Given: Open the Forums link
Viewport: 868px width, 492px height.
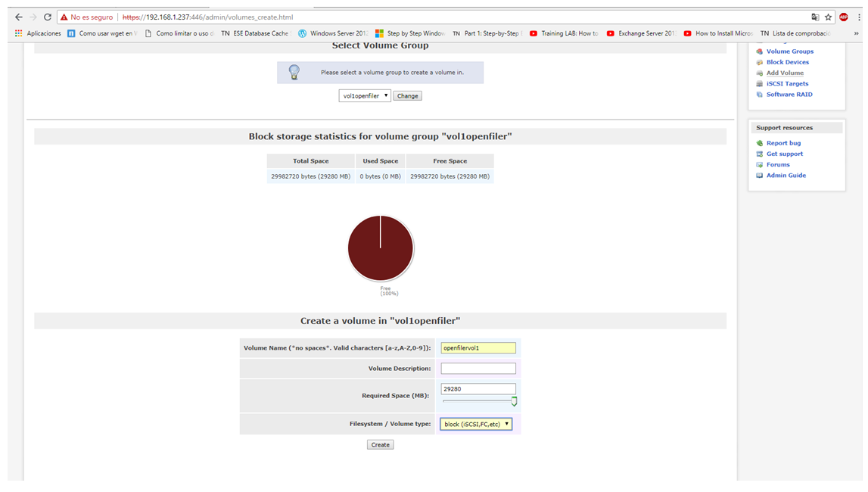Looking at the screenshot, I should 778,165.
